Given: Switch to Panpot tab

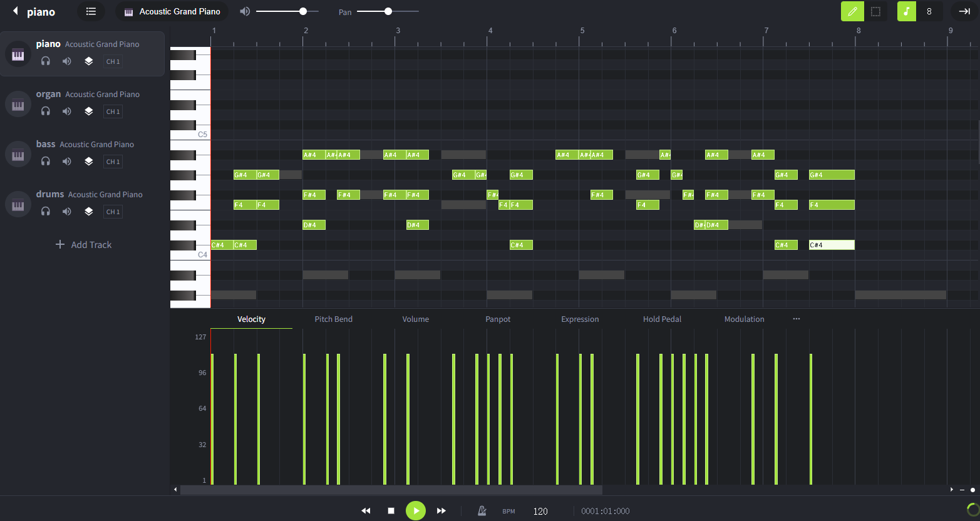Looking at the screenshot, I should (x=498, y=319).
